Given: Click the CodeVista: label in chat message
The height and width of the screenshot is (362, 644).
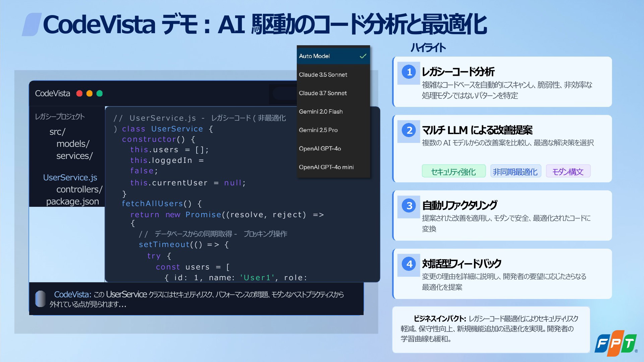Looking at the screenshot, I should click(73, 294).
